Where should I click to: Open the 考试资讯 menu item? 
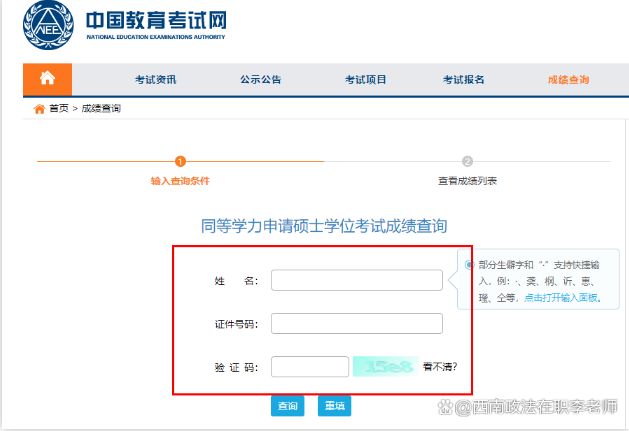[156, 79]
